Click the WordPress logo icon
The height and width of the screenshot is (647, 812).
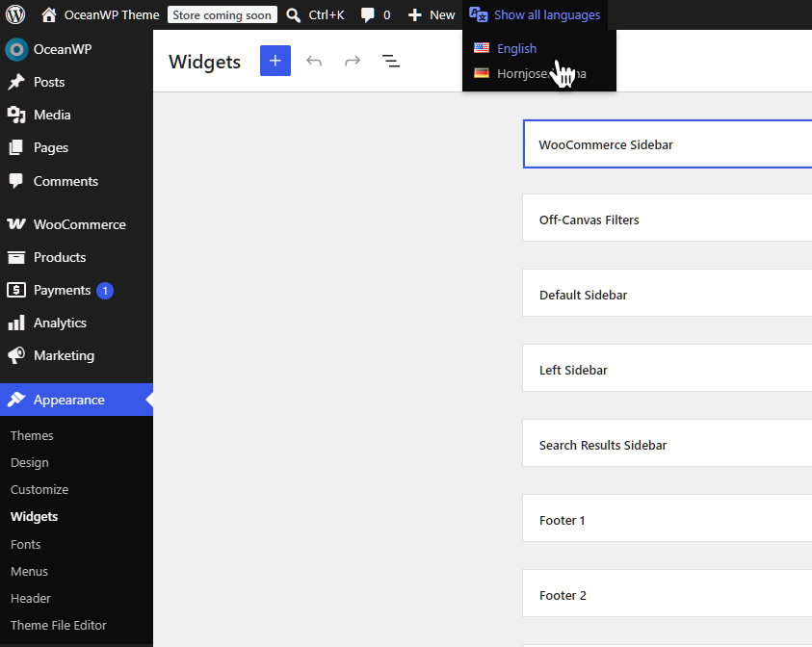tap(15, 14)
